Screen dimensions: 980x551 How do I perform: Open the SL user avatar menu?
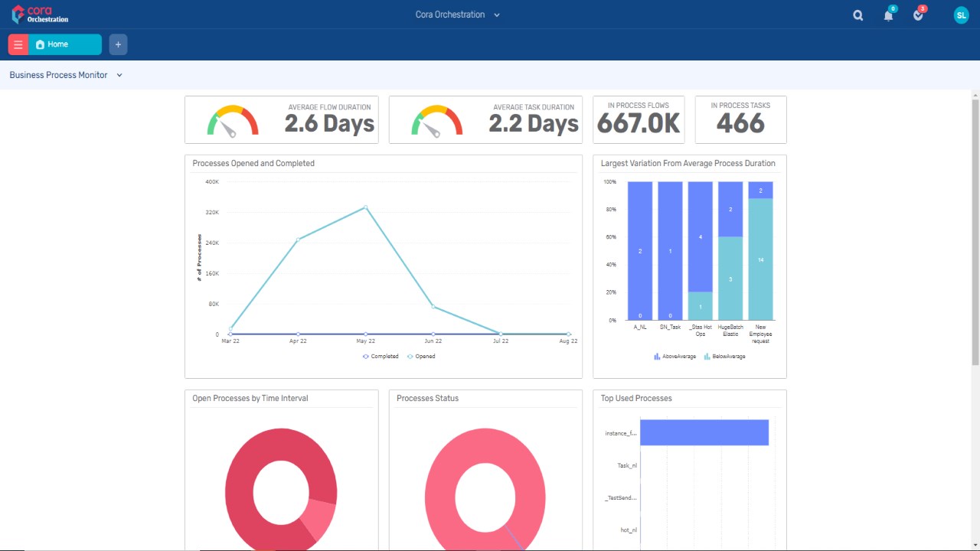(962, 15)
